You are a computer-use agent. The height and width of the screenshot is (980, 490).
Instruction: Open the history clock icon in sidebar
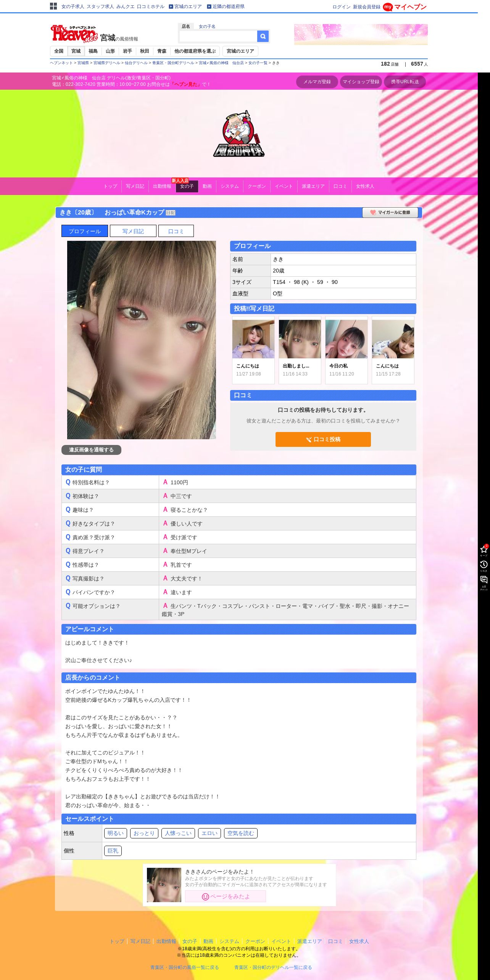[484, 566]
